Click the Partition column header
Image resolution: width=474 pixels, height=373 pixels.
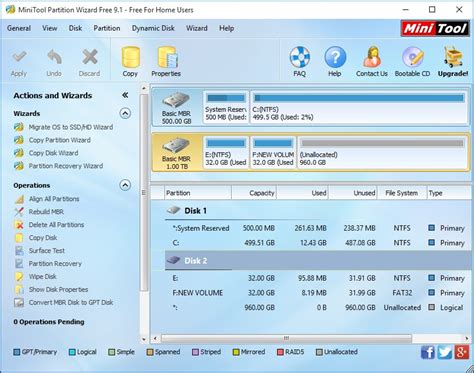(x=198, y=193)
